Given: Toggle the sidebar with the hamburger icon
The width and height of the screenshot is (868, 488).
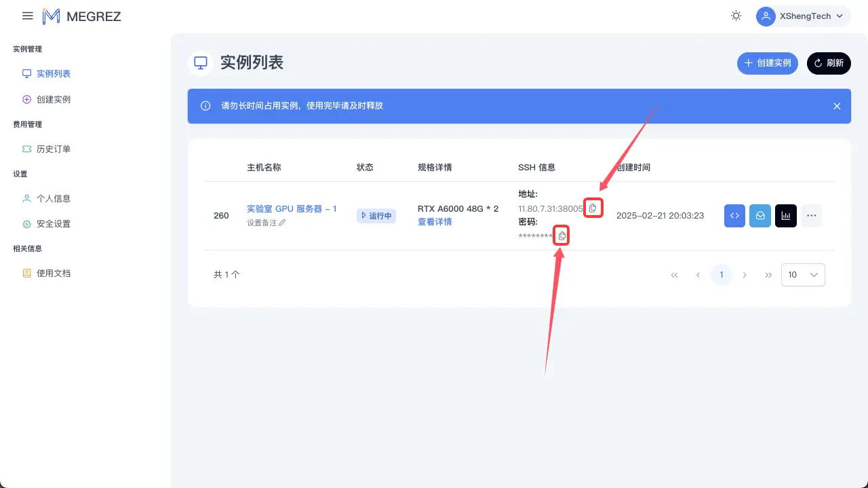Looking at the screenshot, I should (27, 16).
